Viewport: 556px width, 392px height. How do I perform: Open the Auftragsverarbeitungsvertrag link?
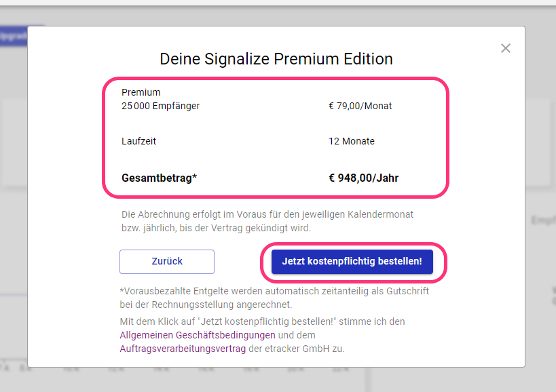[x=183, y=349]
